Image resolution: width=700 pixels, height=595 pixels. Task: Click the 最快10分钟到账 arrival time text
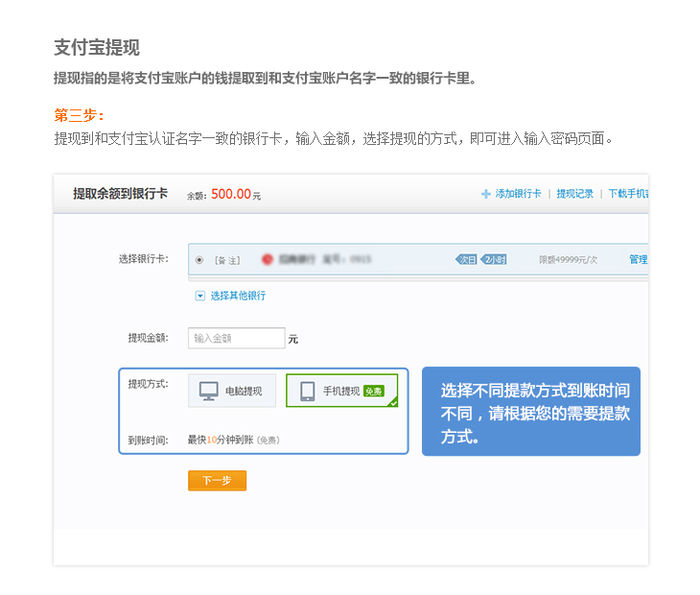click(221, 440)
